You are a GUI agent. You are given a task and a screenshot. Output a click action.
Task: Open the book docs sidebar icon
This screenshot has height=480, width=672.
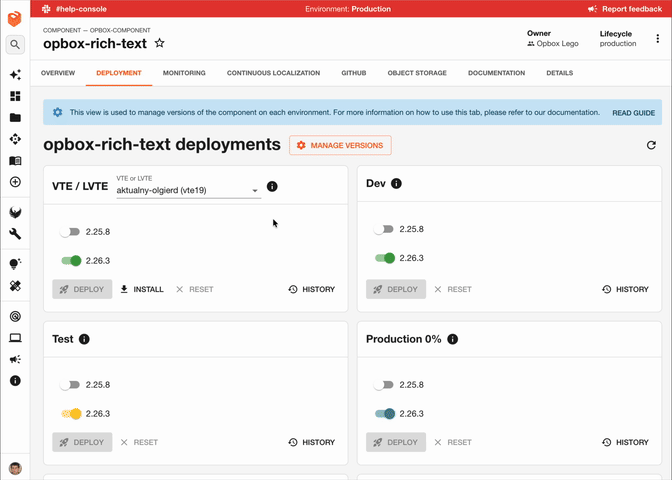(15, 161)
